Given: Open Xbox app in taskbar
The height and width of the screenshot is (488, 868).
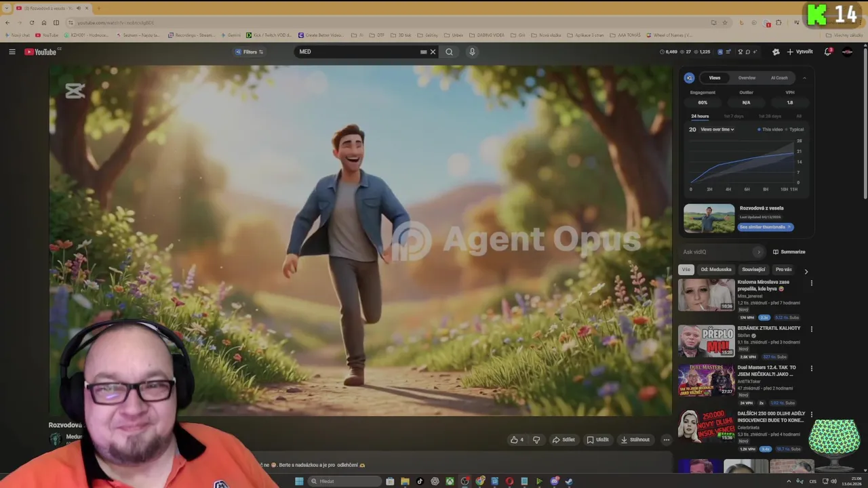Looking at the screenshot, I should click(450, 481).
